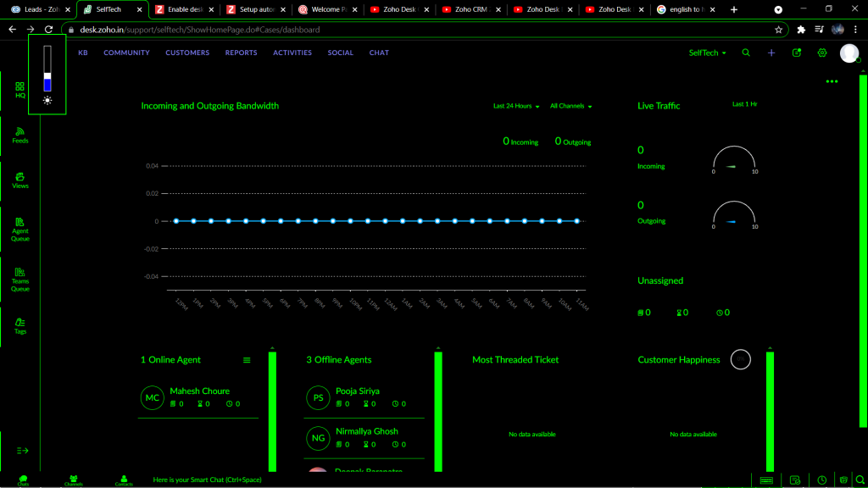Viewport: 868px width, 488px height.
Task: Expand the SelfTech department dropdown
Action: [x=708, y=53]
